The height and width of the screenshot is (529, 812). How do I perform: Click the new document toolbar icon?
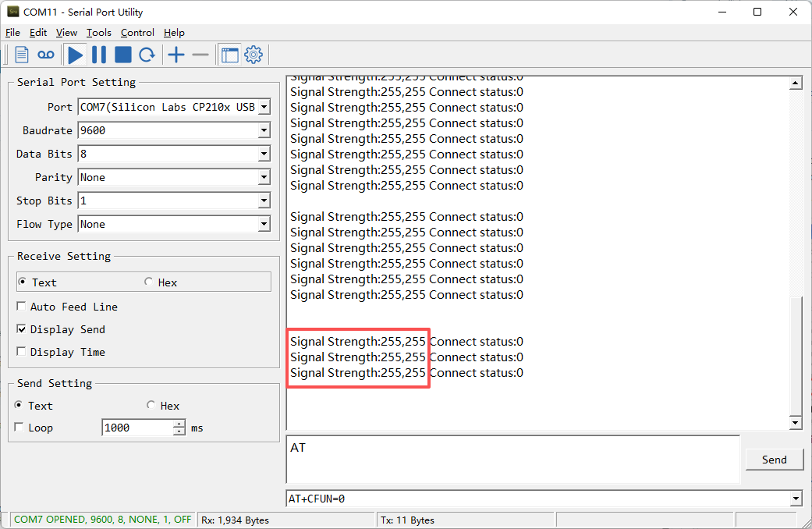(22, 55)
